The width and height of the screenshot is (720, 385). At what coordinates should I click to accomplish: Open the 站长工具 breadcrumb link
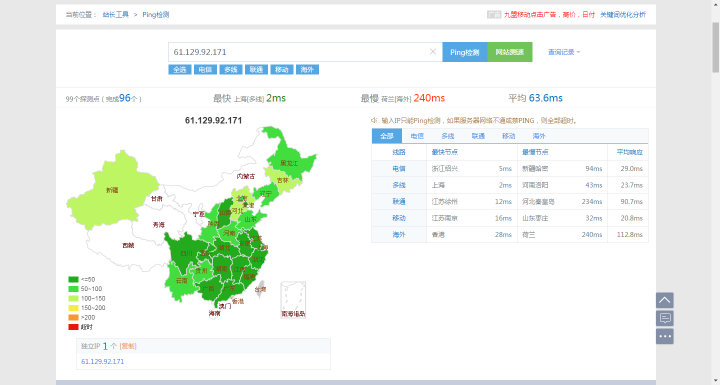coord(116,15)
